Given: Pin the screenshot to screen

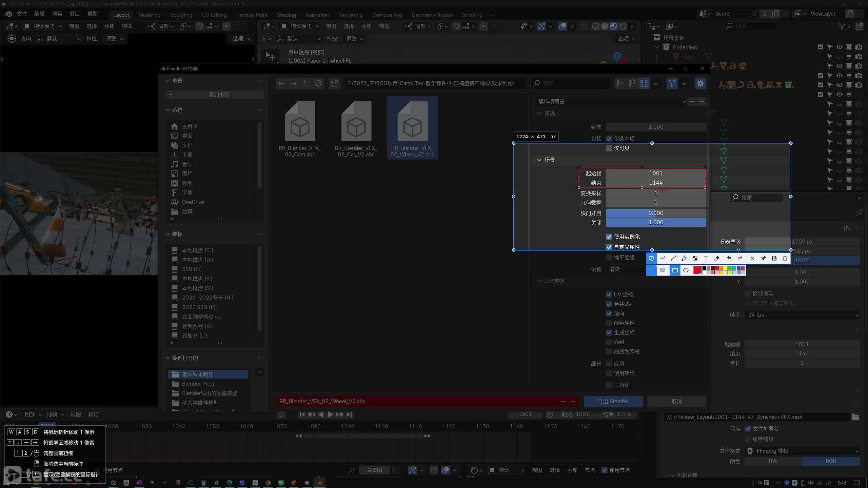Looking at the screenshot, I should coord(763,258).
